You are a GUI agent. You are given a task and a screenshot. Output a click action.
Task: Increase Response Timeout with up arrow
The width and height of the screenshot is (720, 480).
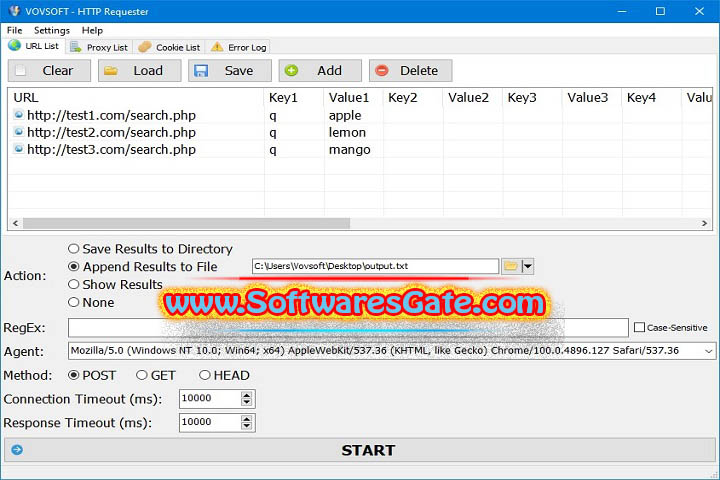pyautogui.click(x=247, y=418)
